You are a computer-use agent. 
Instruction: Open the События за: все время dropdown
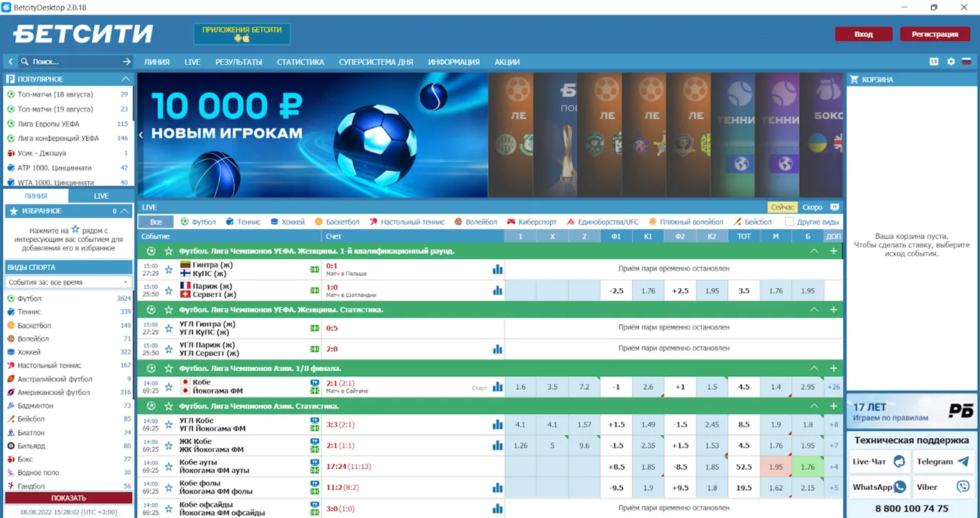tap(68, 282)
